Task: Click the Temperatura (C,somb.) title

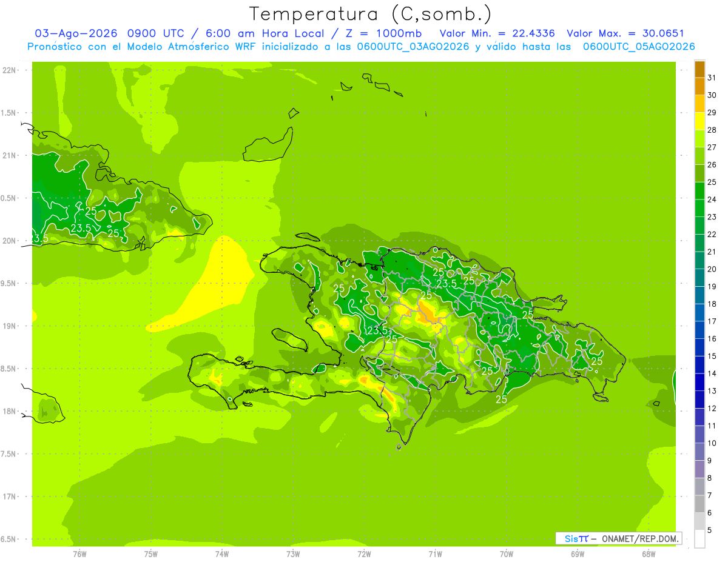Action: (x=370, y=14)
